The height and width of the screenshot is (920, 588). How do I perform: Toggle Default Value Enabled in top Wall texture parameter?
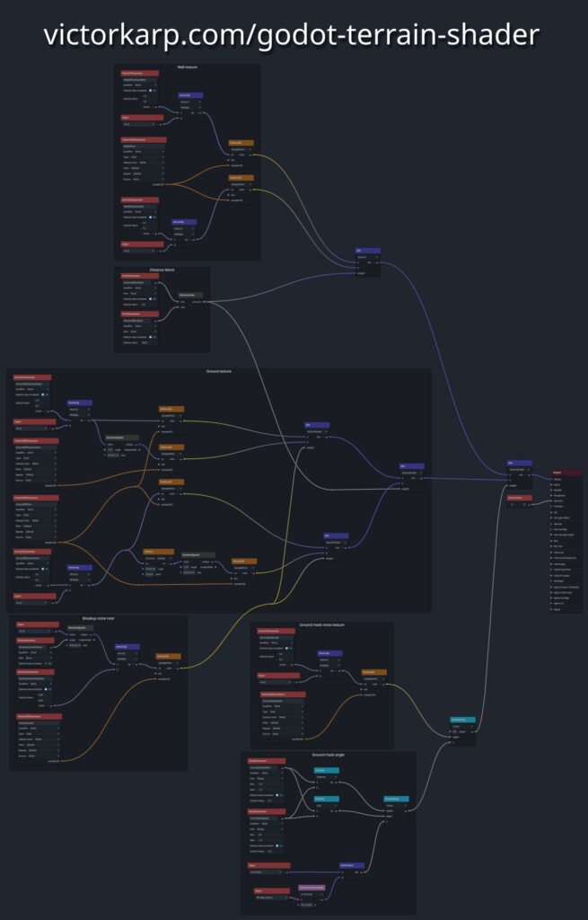click(x=151, y=91)
